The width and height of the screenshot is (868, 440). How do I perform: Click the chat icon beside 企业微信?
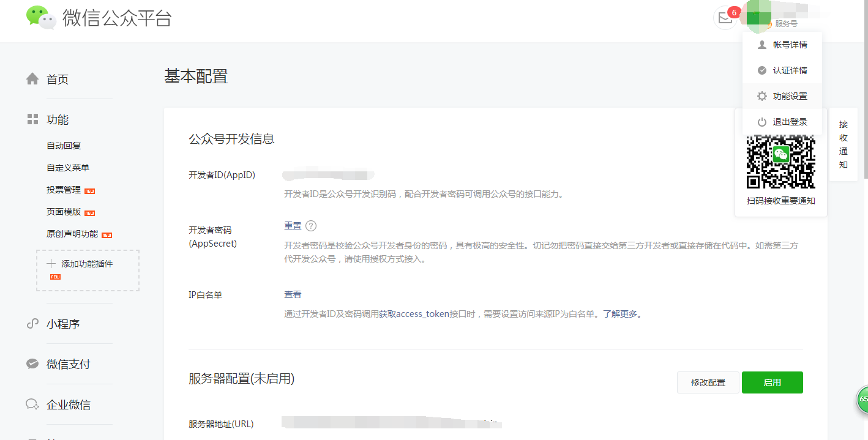[x=32, y=405]
